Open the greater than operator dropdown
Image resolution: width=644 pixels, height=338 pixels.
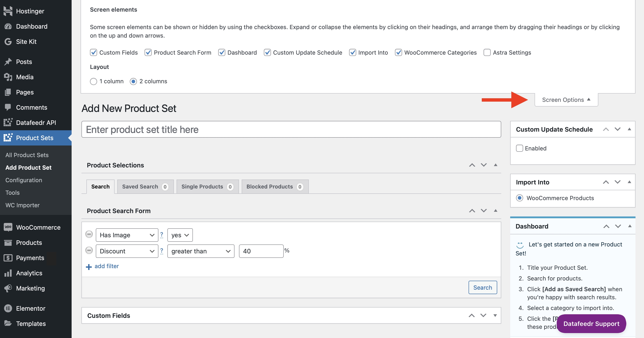[x=200, y=251]
